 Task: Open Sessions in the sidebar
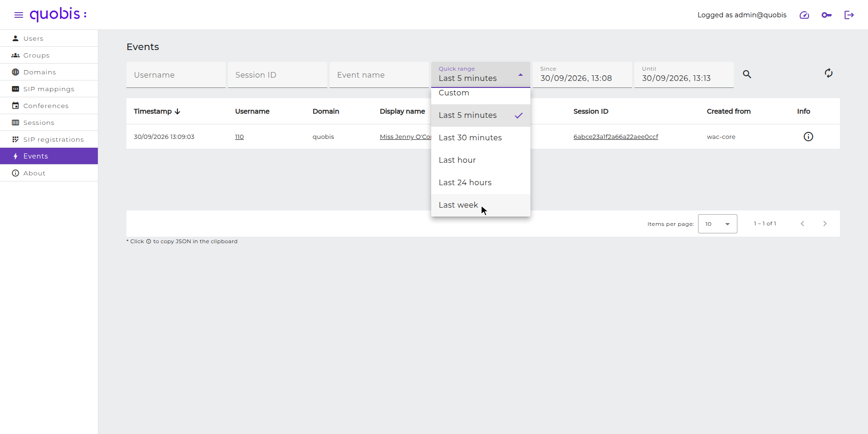49,123
